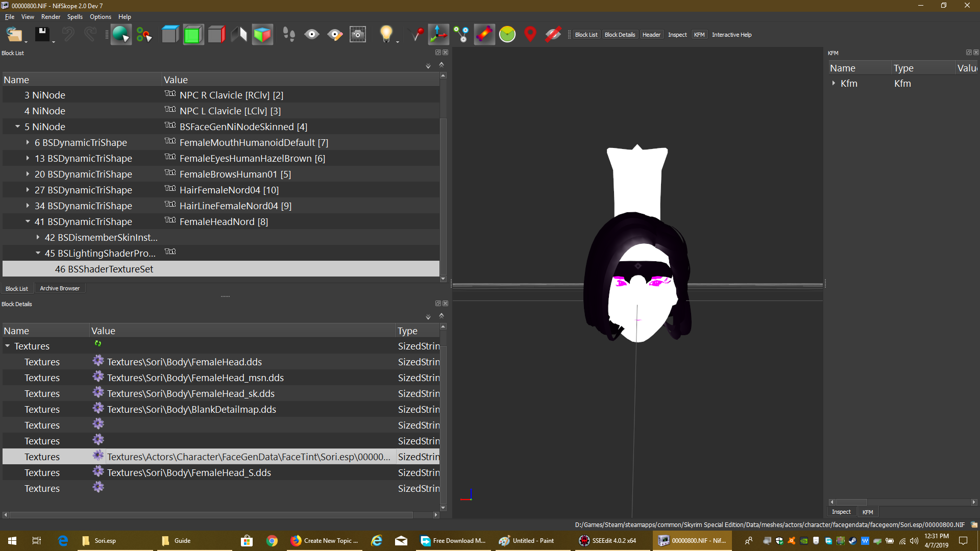Click flower icon next to FemaleHead_S.dds

[x=98, y=471]
